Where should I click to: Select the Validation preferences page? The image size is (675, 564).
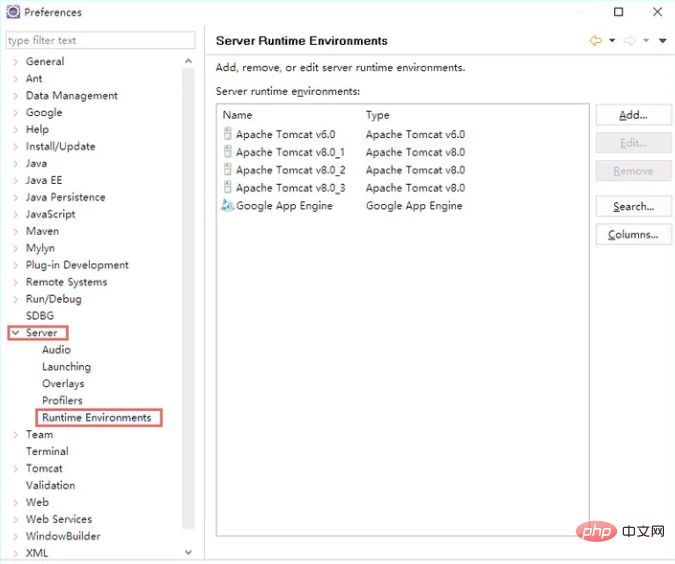(50, 485)
